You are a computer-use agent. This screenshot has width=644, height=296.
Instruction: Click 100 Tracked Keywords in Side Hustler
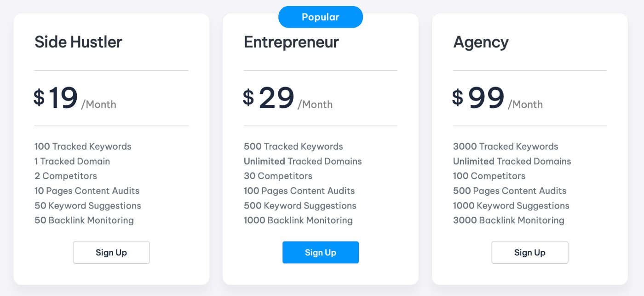[x=83, y=146]
